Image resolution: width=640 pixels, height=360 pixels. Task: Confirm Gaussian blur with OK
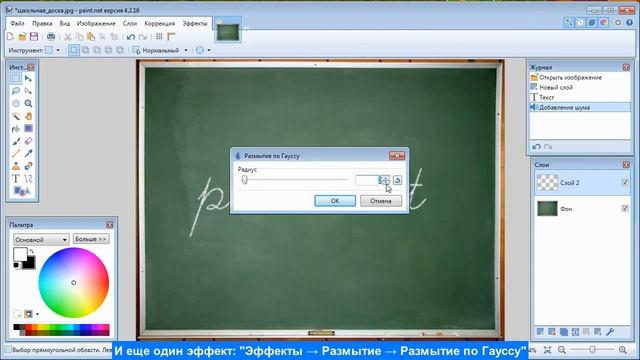[x=335, y=201]
